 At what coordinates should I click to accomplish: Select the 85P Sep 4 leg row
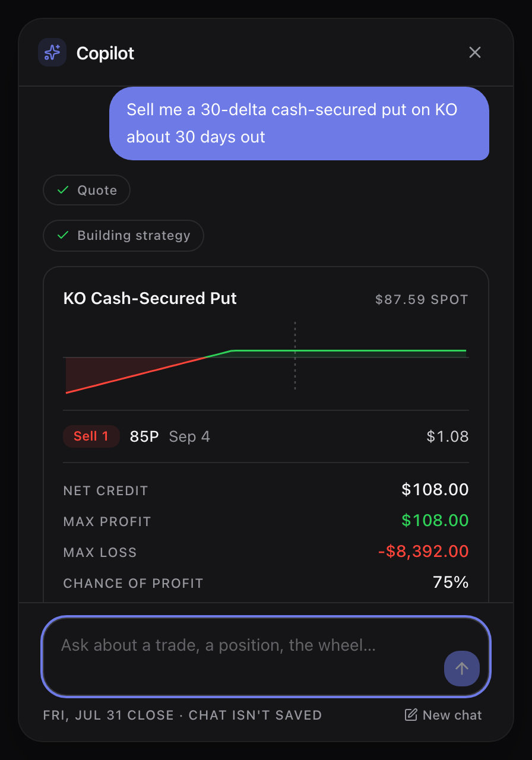pos(266,436)
